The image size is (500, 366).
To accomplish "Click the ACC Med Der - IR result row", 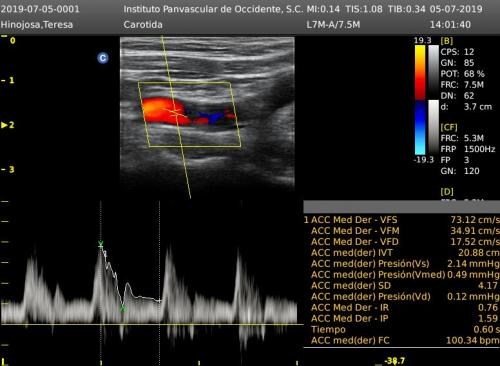I will pos(402,307).
